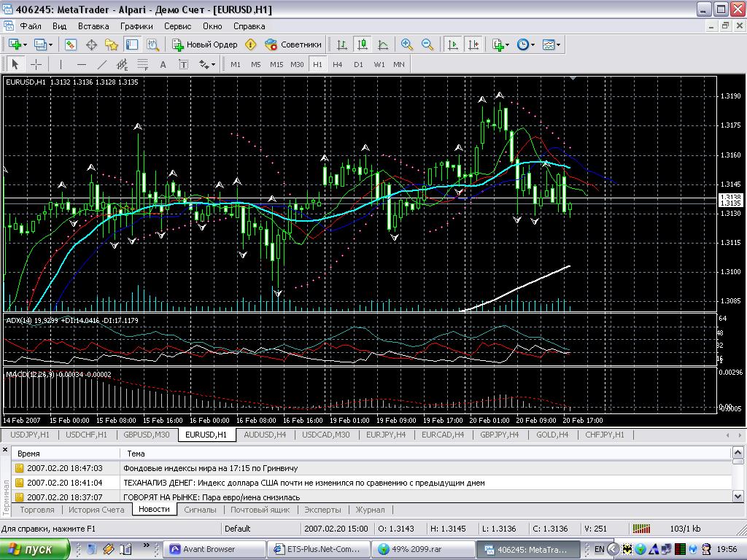Click the Новый Ордер button
747x560 pixels.
[x=205, y=44]
